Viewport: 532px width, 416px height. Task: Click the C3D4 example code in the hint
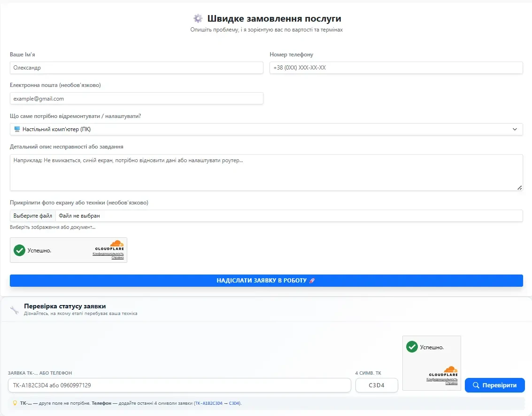coord(234,403)
